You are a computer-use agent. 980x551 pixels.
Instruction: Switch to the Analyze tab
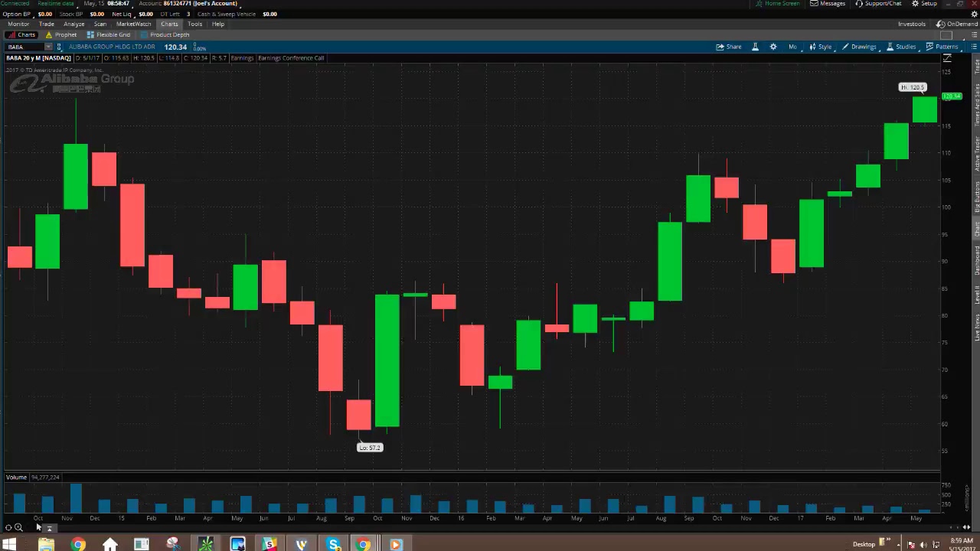74,24
